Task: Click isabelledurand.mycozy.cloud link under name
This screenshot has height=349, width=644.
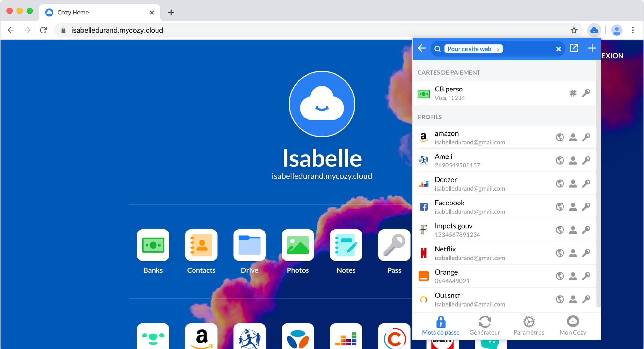Action: (x=322, y=176)
